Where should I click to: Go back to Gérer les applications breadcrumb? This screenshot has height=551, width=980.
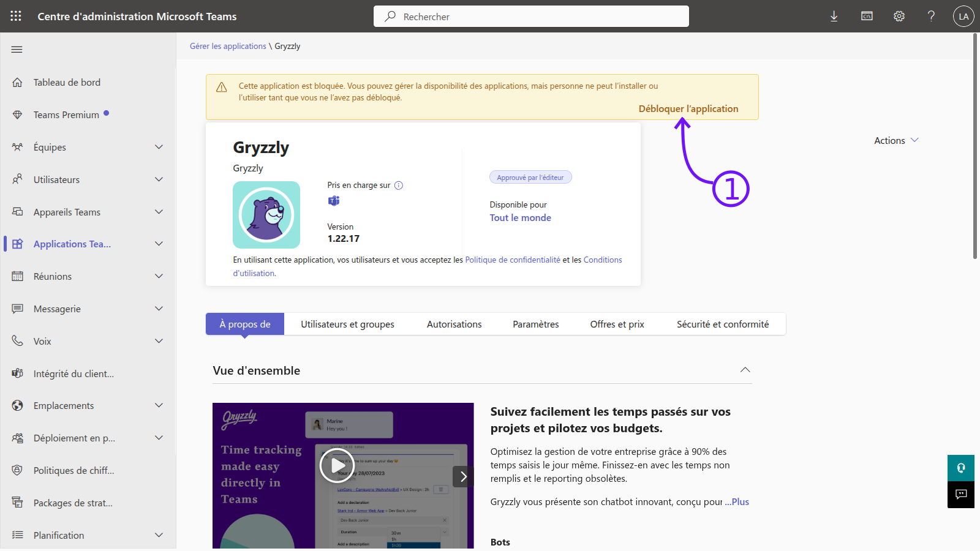tap(228, 46)
